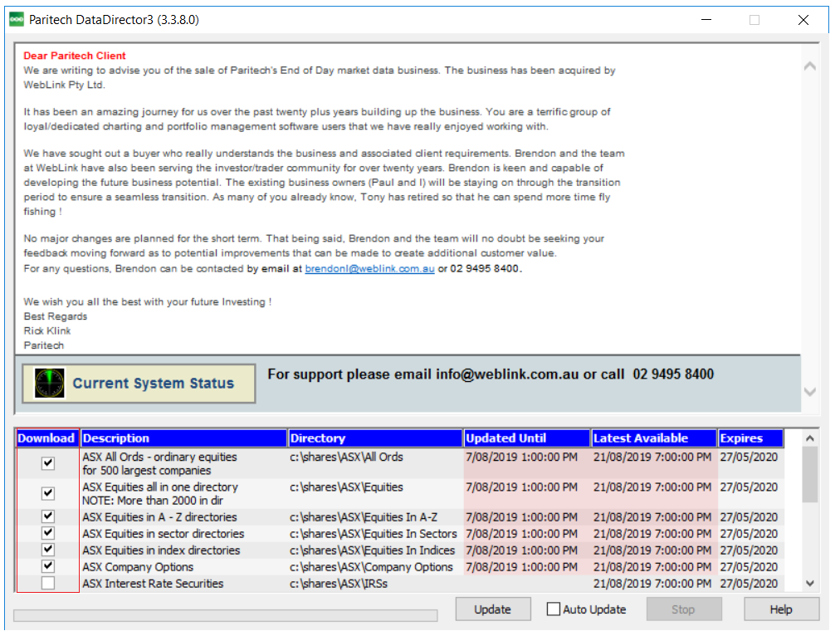
Task: Click 'Dear Paritech Client' heading
Action: tap(75, 56)
